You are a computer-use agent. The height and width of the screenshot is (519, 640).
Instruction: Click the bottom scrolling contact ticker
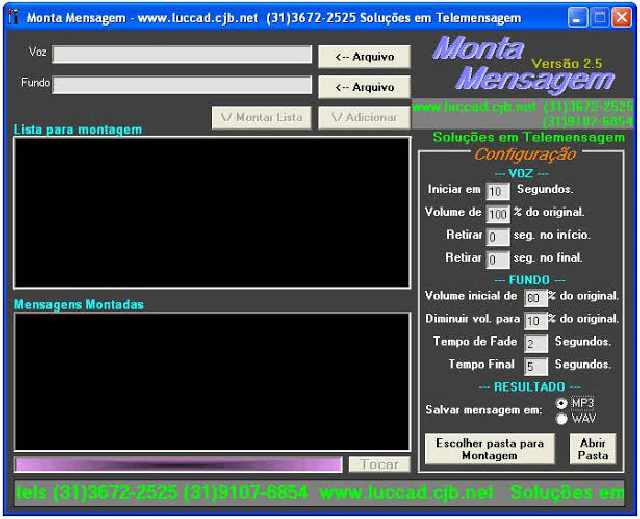319,493
